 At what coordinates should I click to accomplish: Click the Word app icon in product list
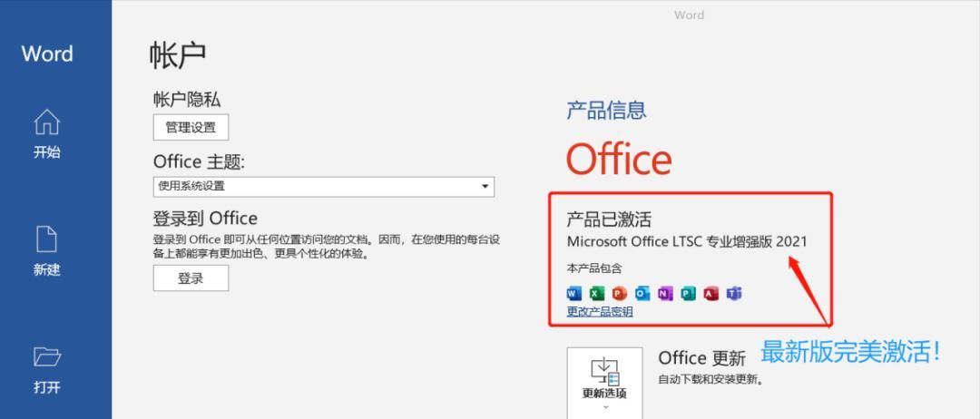click(x=573, y=293)
